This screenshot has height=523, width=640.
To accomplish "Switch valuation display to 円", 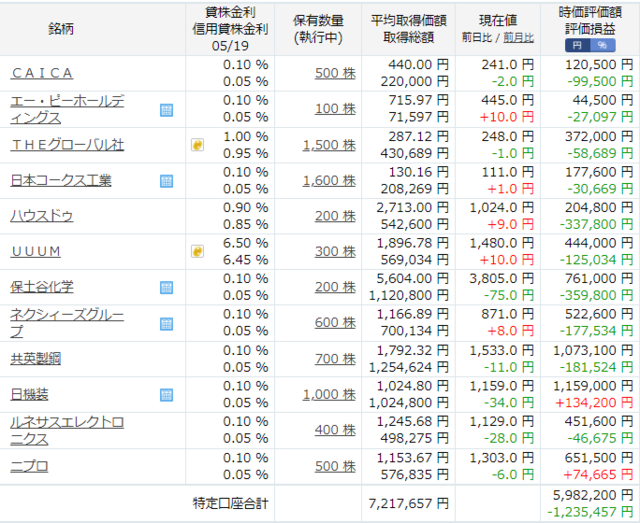I will [x=578, y=45].
